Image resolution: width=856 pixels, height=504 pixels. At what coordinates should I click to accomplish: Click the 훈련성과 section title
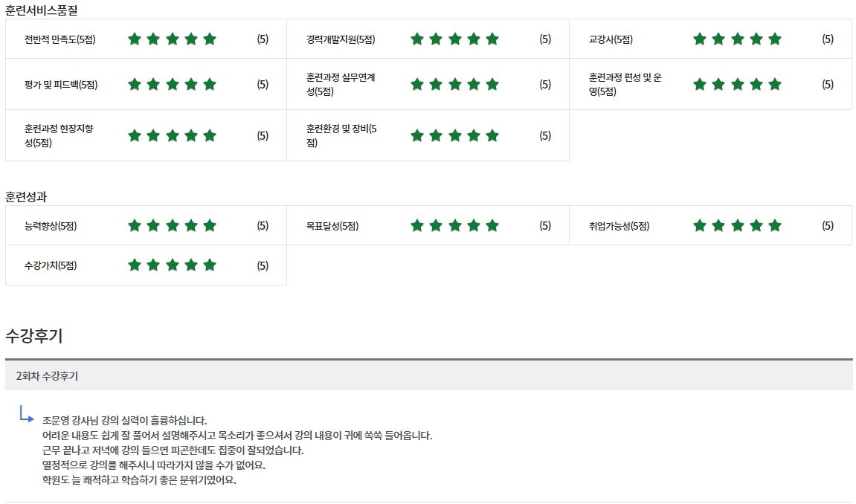tap(31, 197)
